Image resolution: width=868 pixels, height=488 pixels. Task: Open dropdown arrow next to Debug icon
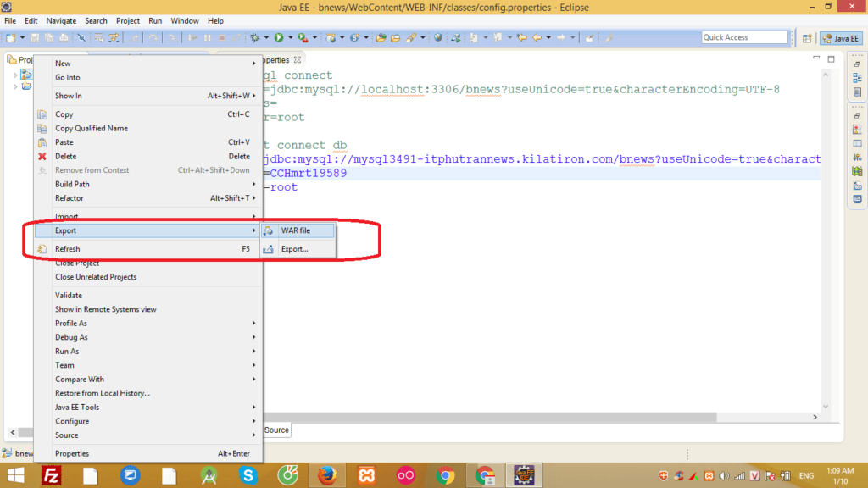point(266,37)
